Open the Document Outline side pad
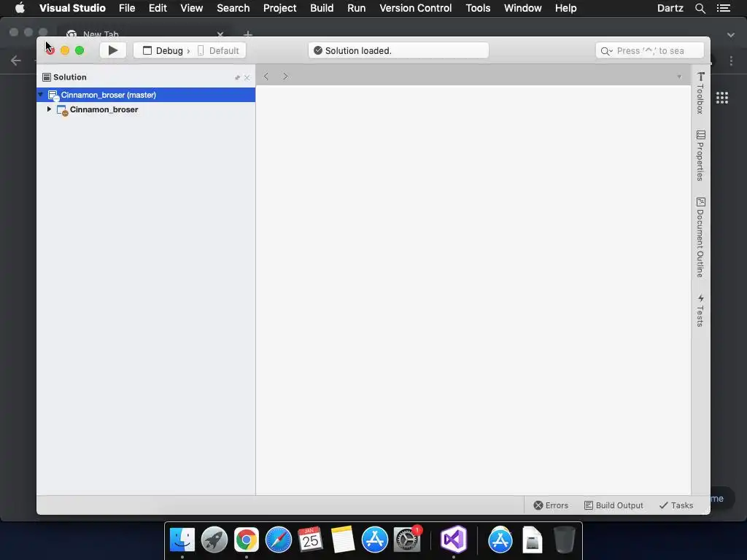747x560 pixels. point(700,237)
